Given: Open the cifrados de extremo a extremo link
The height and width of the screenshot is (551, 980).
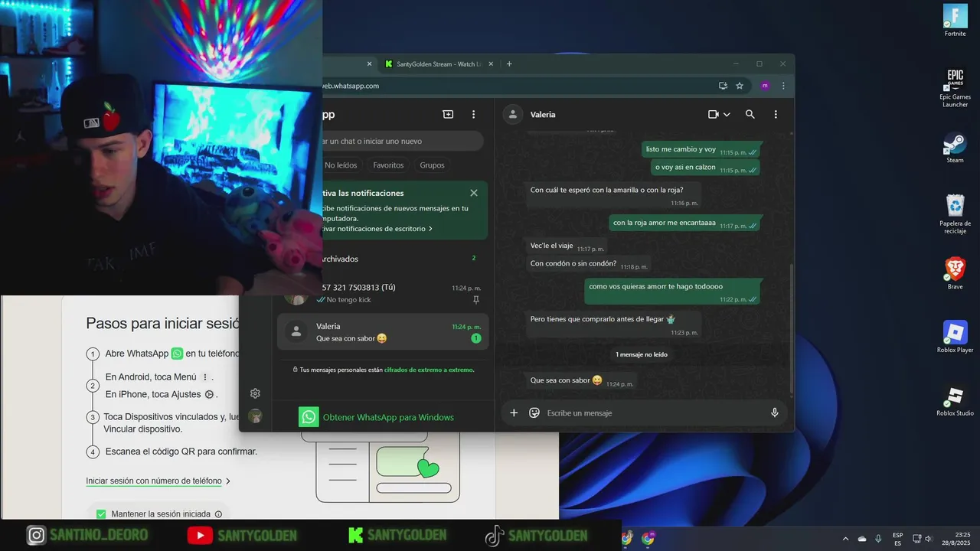Looking at the screenshot, I should pos(429,370).
